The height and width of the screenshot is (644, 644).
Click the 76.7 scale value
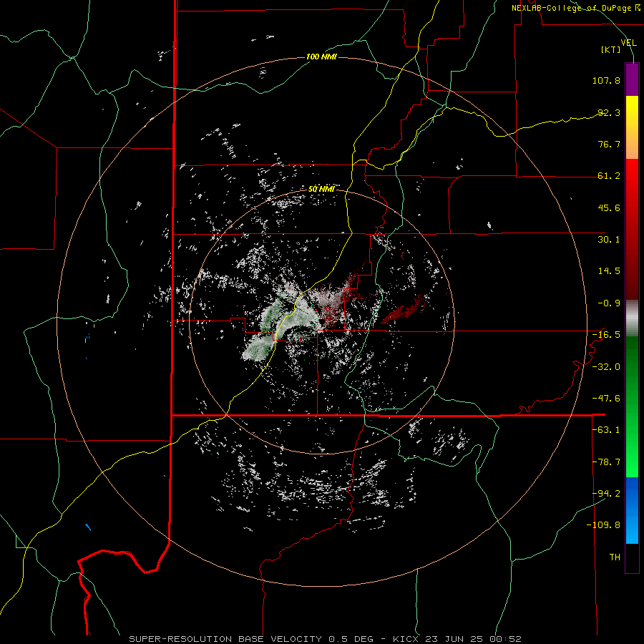609,144
